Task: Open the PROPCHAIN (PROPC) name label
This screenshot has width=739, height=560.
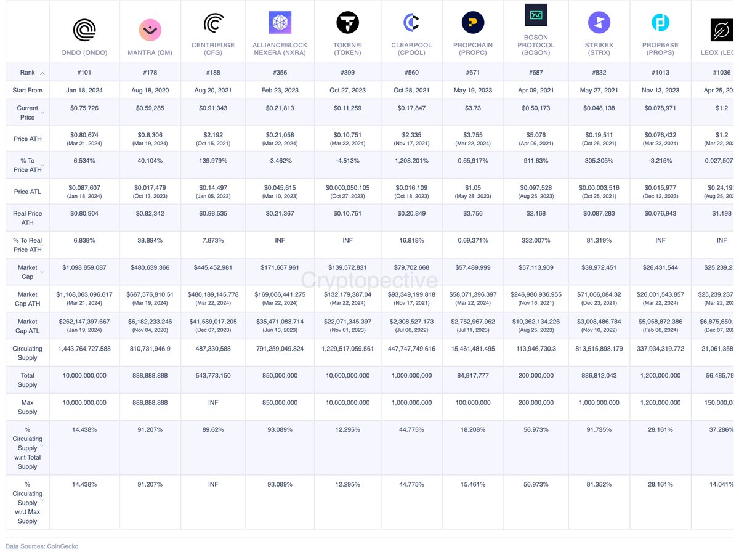Action: 473,49
